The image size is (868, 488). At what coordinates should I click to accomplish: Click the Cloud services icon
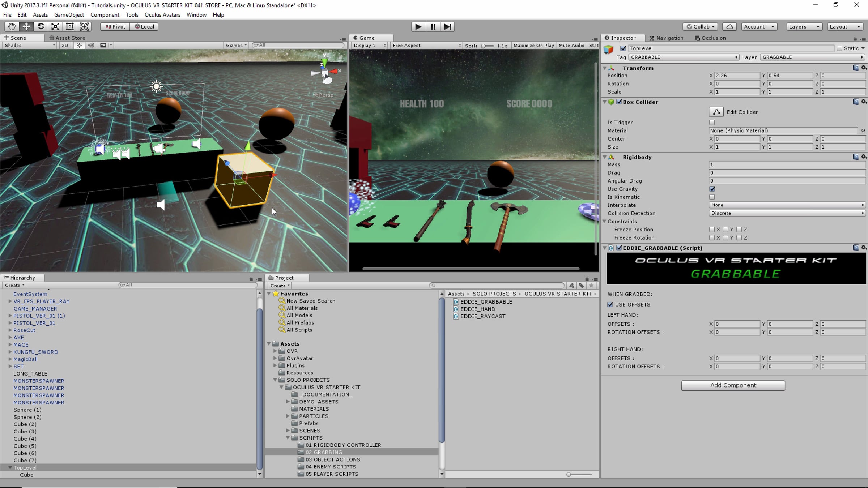(729, 26)
